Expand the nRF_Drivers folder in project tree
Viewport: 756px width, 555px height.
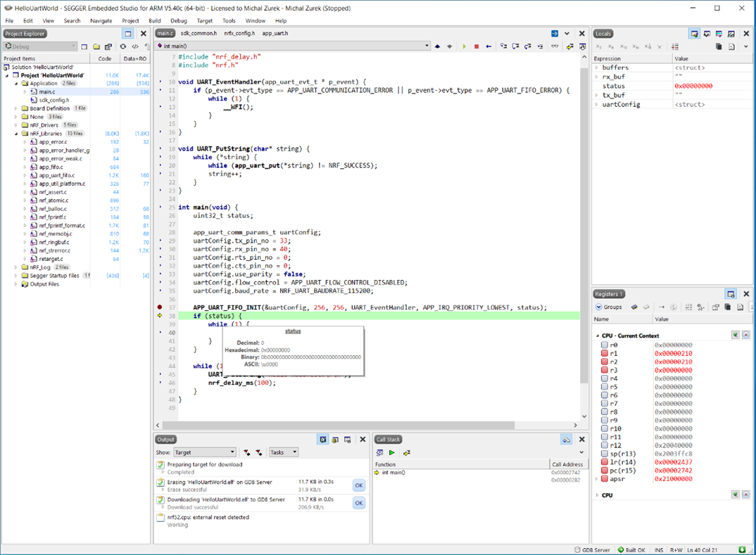point(16,125)
